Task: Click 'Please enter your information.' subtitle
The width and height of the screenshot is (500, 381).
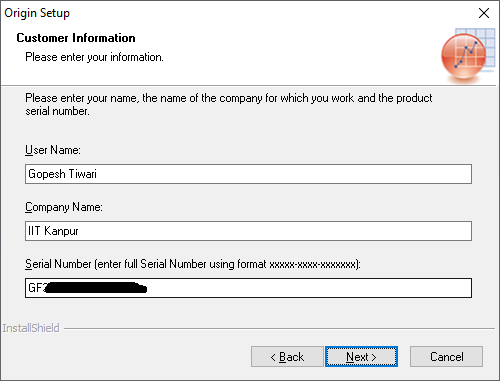Action: (94, 57)
